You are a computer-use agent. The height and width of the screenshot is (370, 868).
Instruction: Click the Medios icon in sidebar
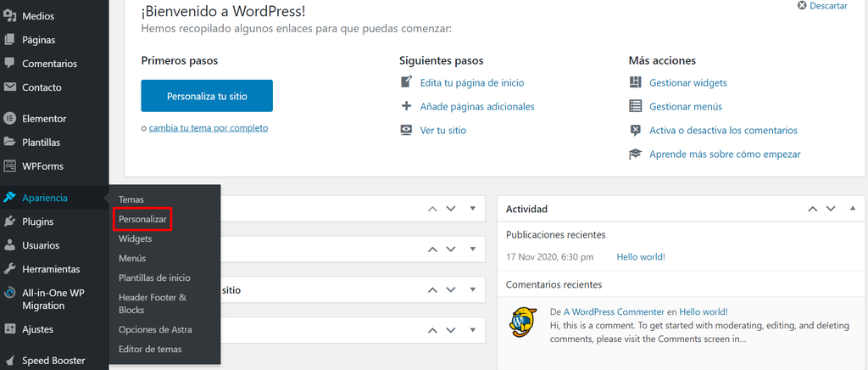9,16
